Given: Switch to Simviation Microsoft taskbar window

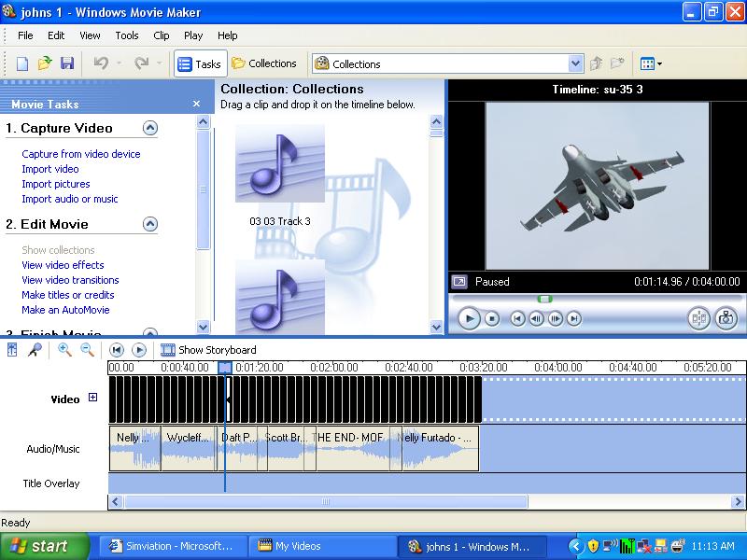Looking at the screenshot, I should pyautogui.click(x=173, y=546).
